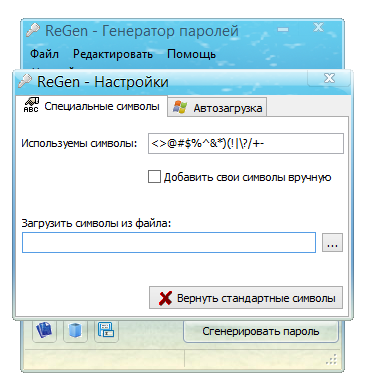The height and width of the screenshot is (388, 387).
Task: Click the key icon in ReGen Настройки title bar
Action: (25, 81)
